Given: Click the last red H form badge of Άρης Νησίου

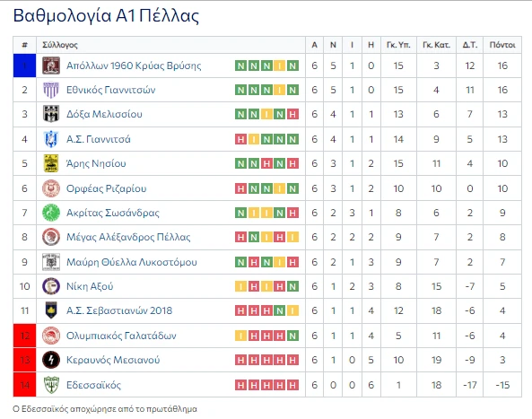Looking at the screenshot, I should [x=292, y=163].
